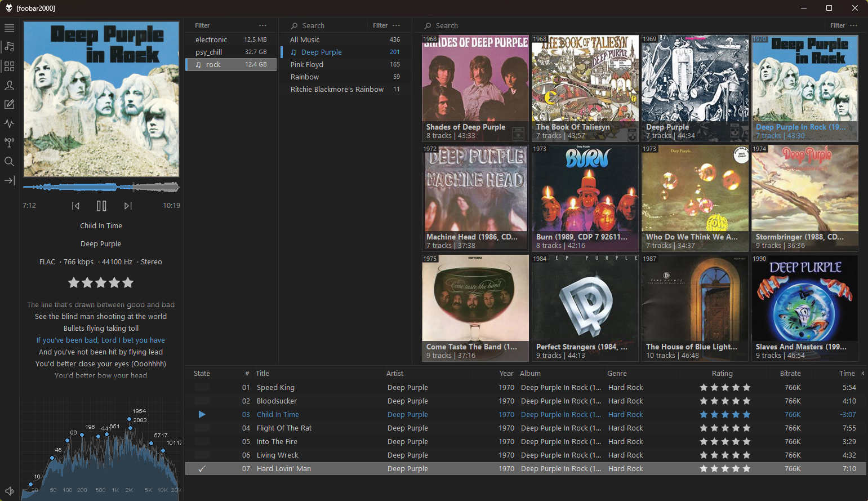Toggle state mark on Hard Lovin' Man
The image size is (868, 501).
[x=202, y=469]
